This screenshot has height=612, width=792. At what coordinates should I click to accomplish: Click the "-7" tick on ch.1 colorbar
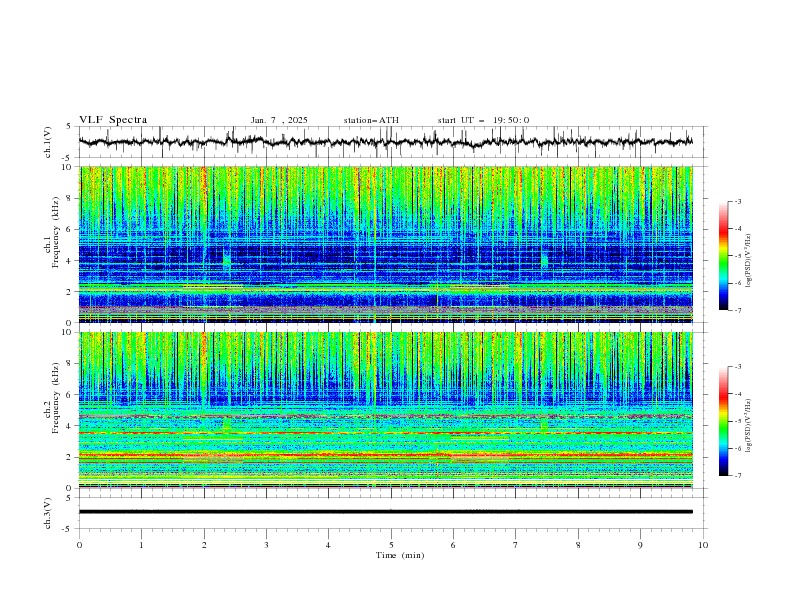(x=738, y=310)
